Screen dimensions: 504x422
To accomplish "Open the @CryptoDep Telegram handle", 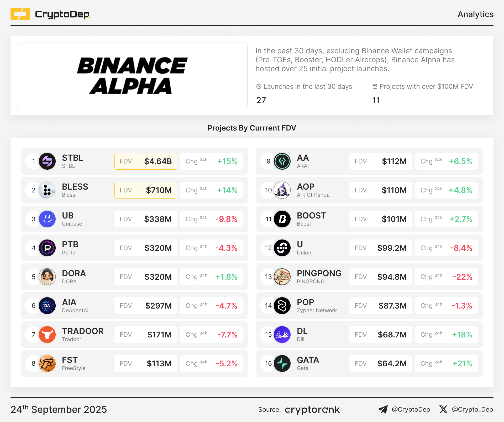I will pyautogui.click(x=411, y=409).
